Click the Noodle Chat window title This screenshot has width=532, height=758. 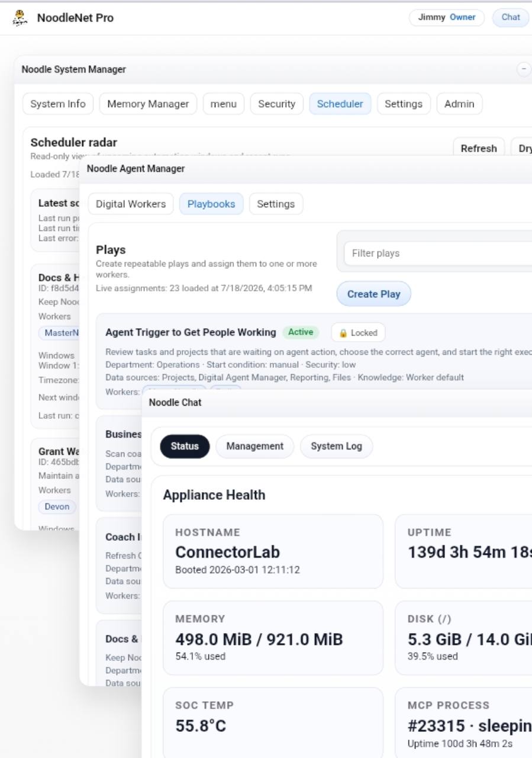coord(175,402)
